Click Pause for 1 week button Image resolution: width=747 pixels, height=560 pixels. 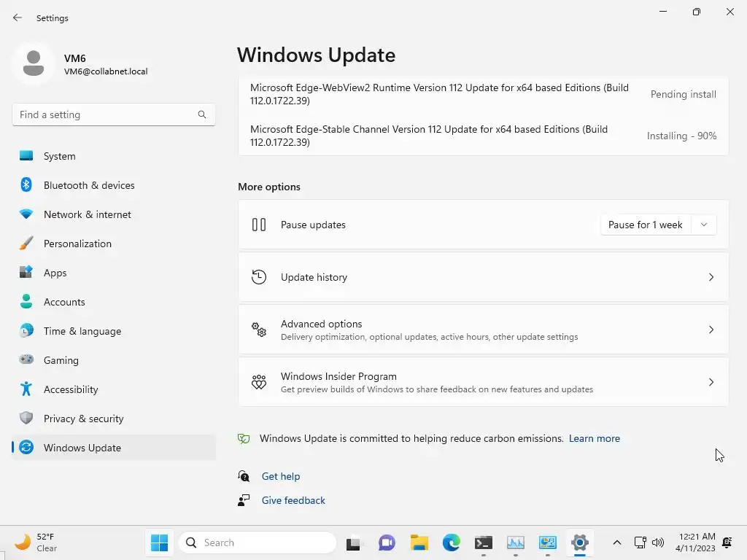pyautogui.click(x=646, y=225)
